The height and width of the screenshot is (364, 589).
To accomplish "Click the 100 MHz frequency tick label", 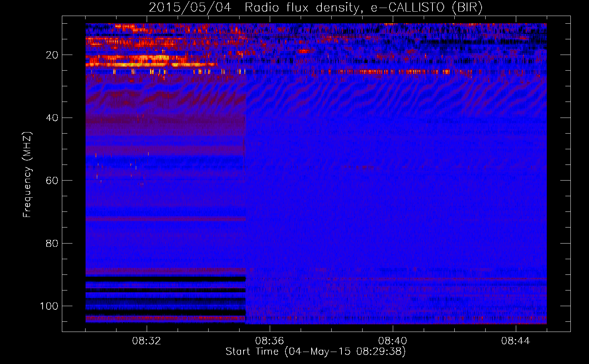I will (49, 306).
